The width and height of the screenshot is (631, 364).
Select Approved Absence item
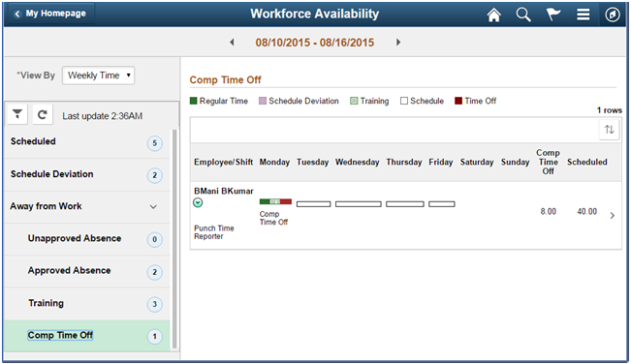click(x=87, y=271)
